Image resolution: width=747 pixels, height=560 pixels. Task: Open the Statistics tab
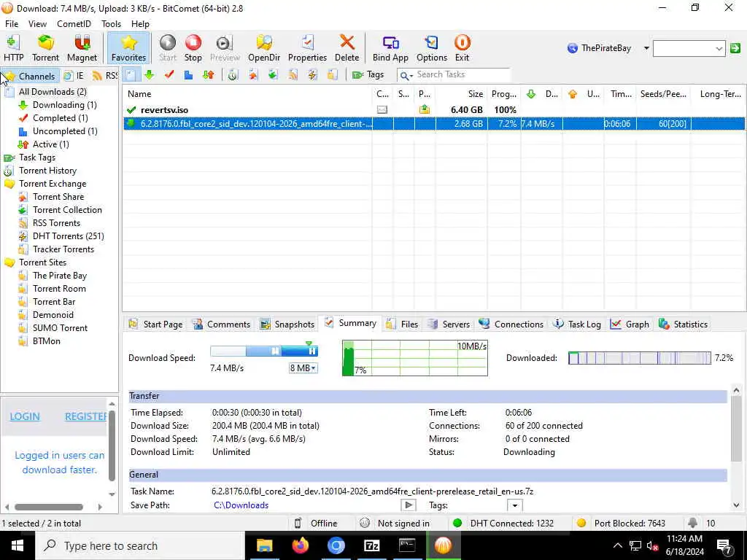point(683,324)
